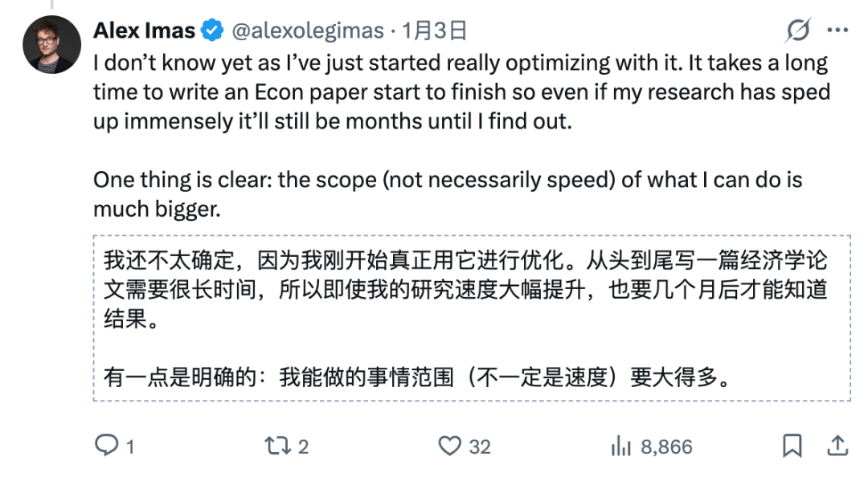868x477 pixels.
Task: Click the reply count of 1
Action: point(130,446)
